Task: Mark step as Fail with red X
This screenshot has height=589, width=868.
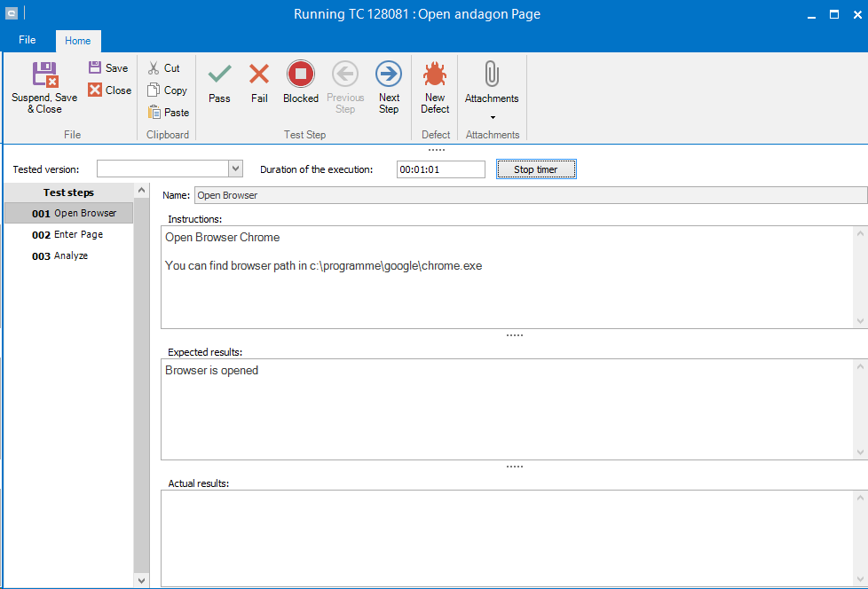Action: 259,75
